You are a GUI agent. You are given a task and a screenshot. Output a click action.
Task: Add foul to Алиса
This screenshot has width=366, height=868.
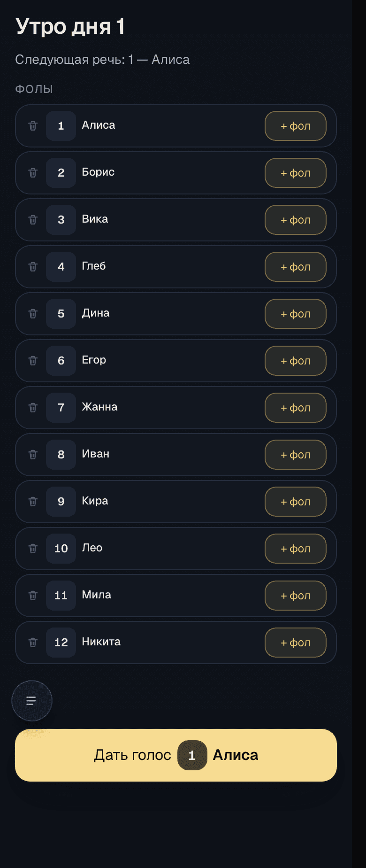pyautogui.click(x=296, y=126)
